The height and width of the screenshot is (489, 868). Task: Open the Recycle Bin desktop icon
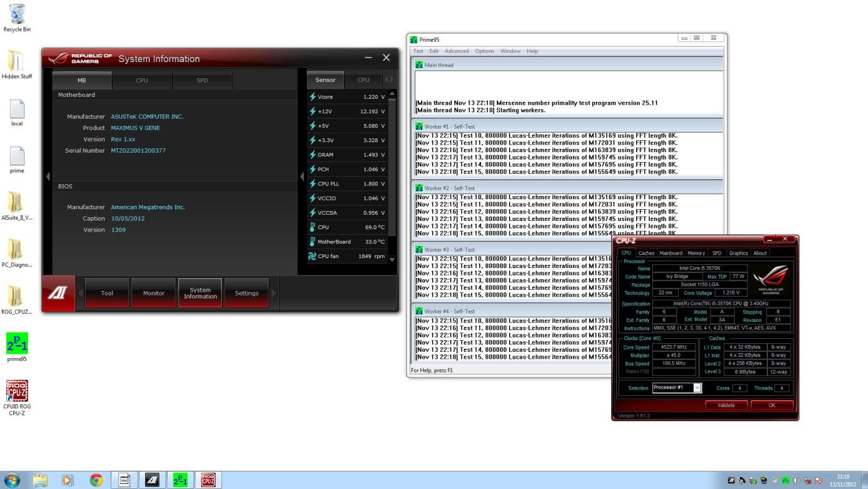pyautogui.click(x=17, y=17)
